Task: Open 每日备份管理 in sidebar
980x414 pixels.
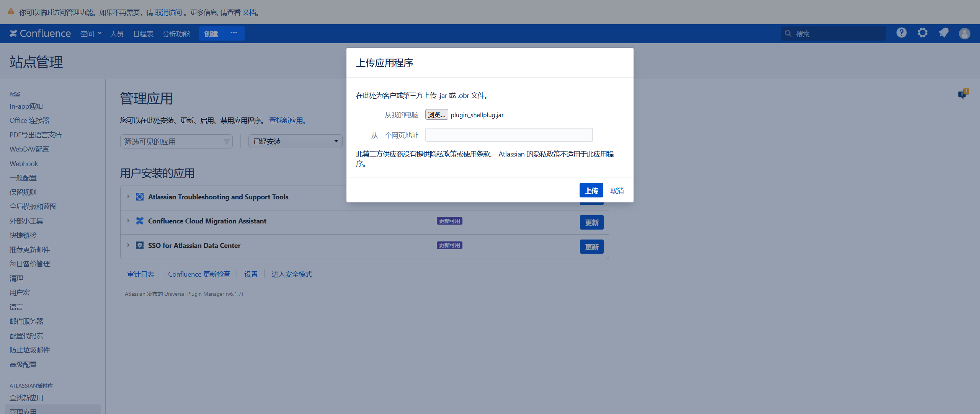Action: pos(30,264)
